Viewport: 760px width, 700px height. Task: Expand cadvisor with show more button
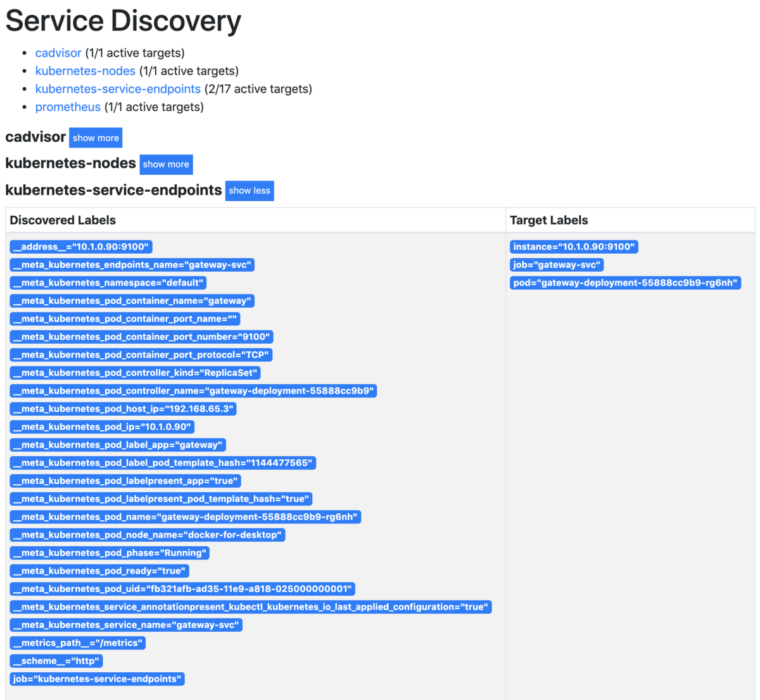(96, 138)
